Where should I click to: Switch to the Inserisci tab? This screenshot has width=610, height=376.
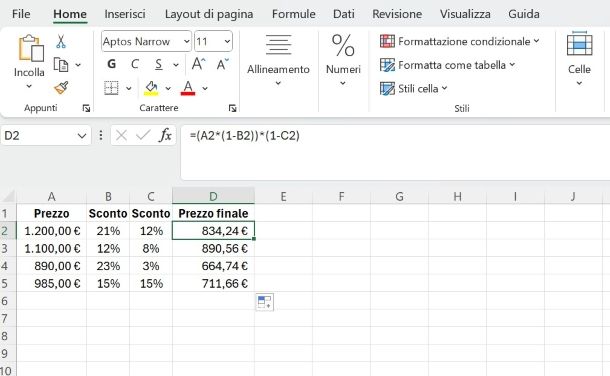125,14
